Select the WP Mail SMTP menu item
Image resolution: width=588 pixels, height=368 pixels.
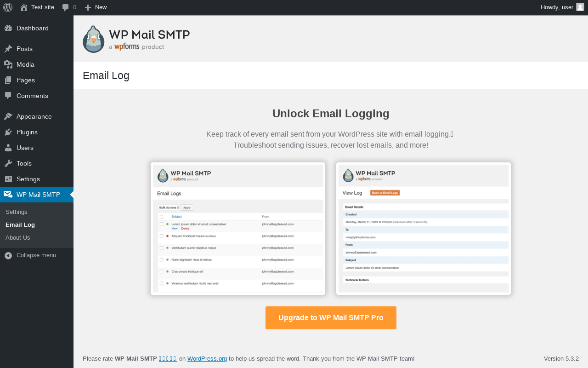[x=37, y=195]
